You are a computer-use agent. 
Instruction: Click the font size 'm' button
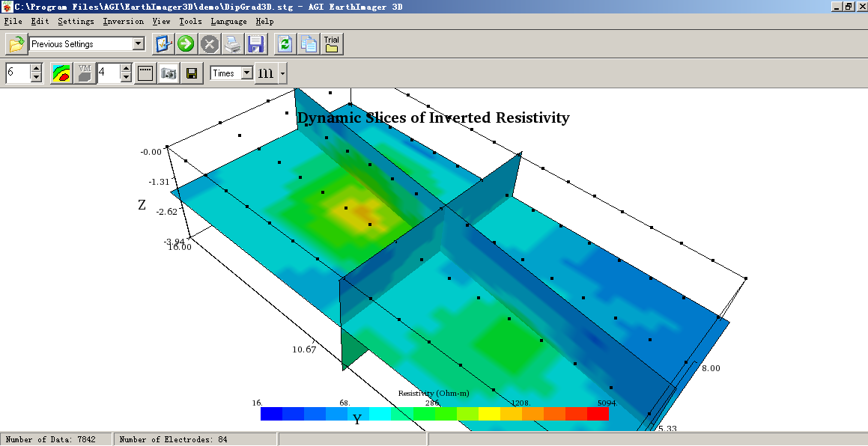tap(267, 73)
